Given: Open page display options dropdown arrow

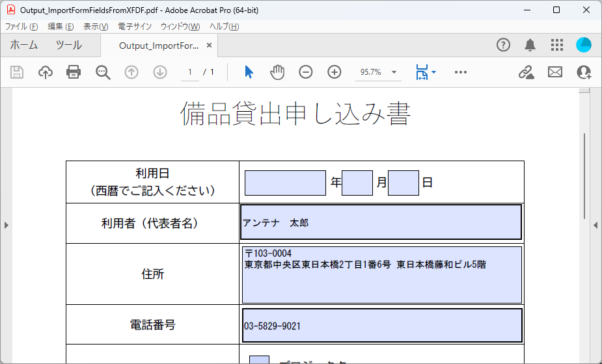Looking at the screenshot, I should tap(434, 72).
